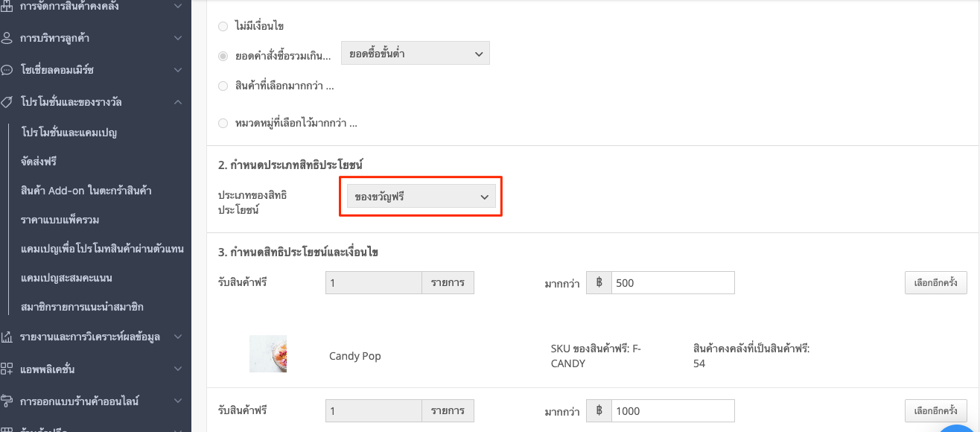The height and width of the screenshot is (432, 980).
Task: Expand the แอพพลิเคชั่น sidebar menu
Action: pyautogui.click(x=177, y=369)
